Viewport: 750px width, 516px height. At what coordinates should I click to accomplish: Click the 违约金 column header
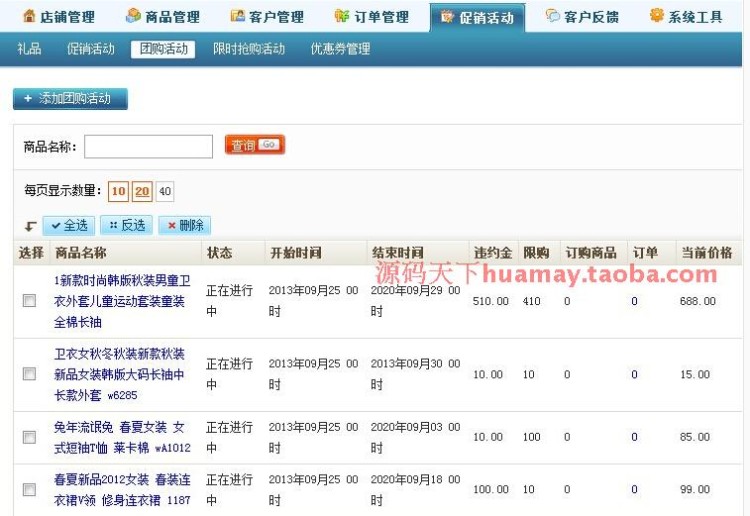pyautogui.click(x=493, y=253)
